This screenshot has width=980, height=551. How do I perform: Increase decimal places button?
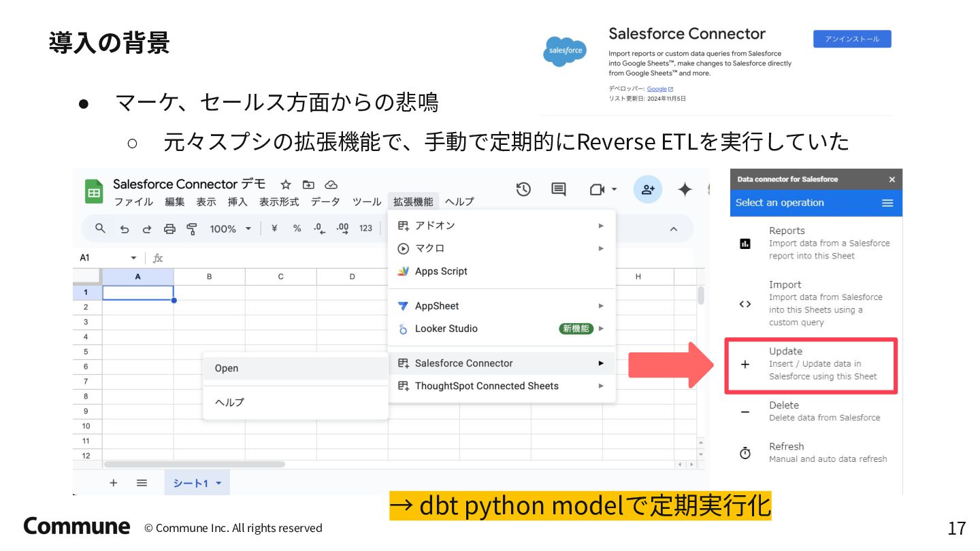pos(342,229)
